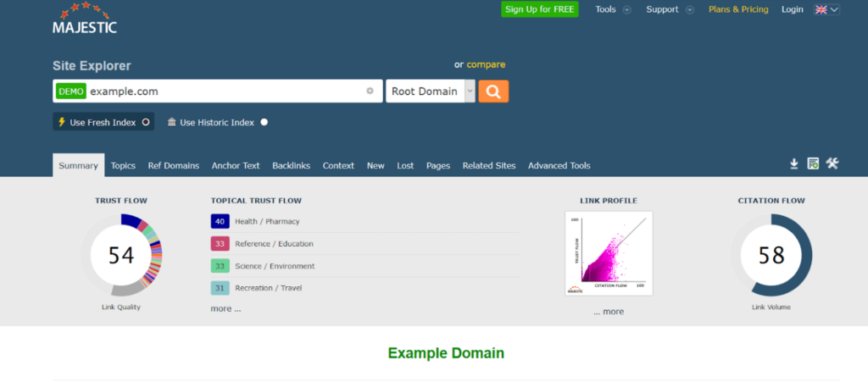
Task: Open the Link Profile chart thumbnail
Action: pyautogui.click(x=609, y=253)
